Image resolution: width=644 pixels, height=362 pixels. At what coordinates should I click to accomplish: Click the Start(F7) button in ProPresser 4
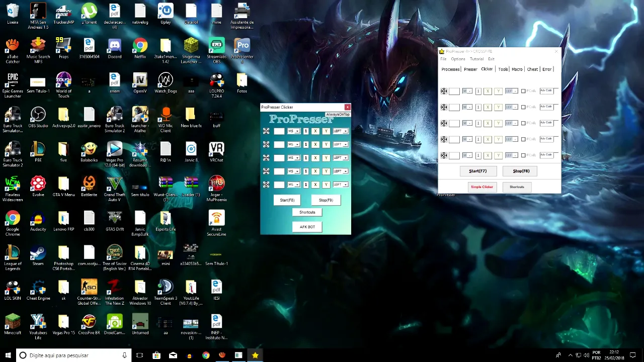(478, 171)
